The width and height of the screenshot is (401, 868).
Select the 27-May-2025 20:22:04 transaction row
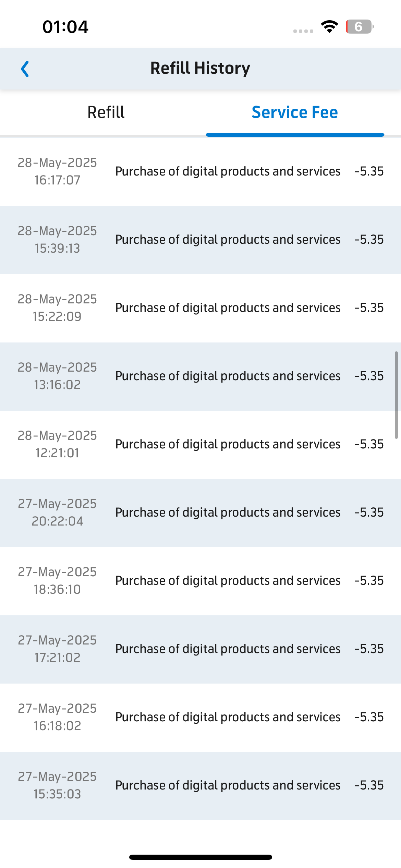click(x=200, y=513)
